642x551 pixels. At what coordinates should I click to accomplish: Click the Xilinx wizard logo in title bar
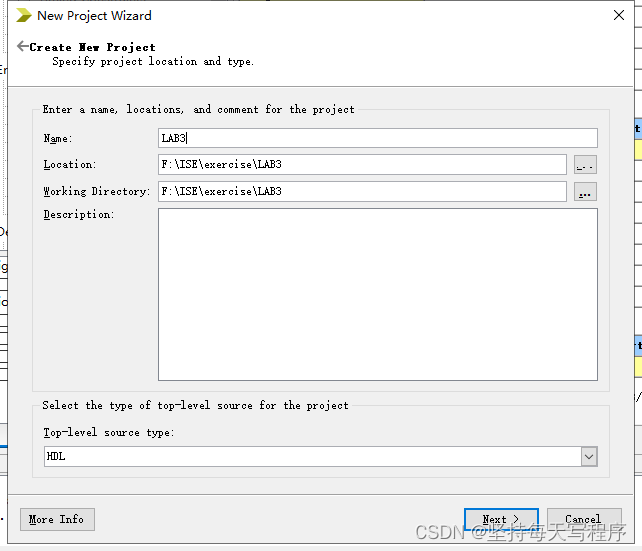click(23, 15)
